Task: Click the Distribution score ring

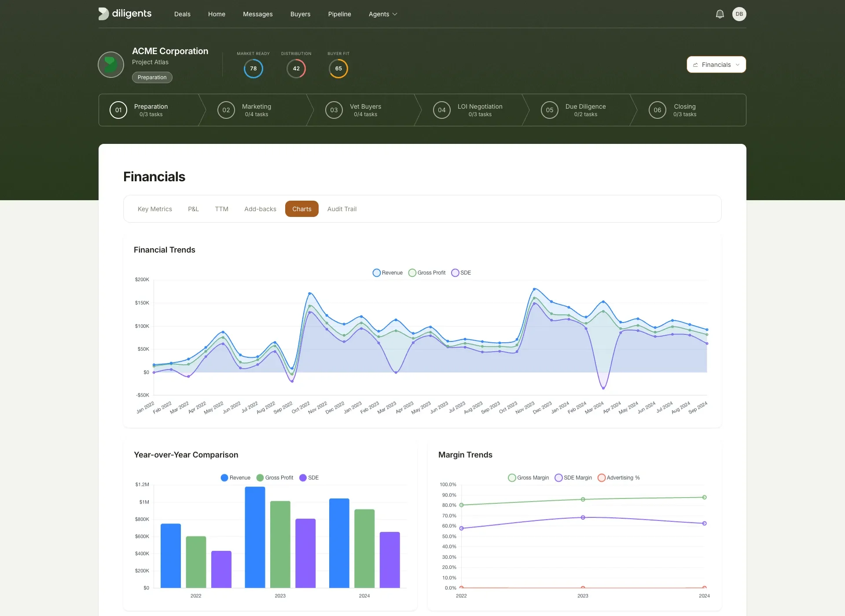Action: click(296, 68)
